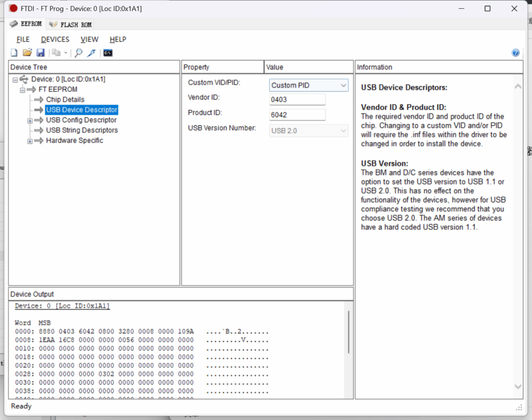Collapse the Device: 0 tree node
The height and width of the screenshot is (420, 532).
15,80
